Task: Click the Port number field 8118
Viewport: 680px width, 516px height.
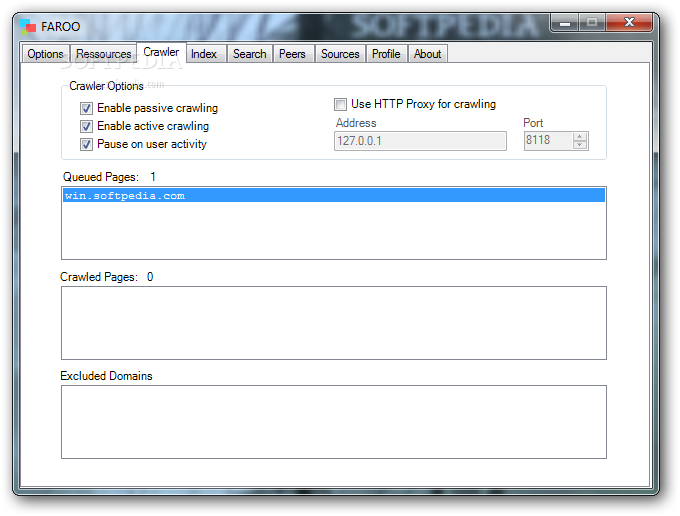Action: [548, 140]
